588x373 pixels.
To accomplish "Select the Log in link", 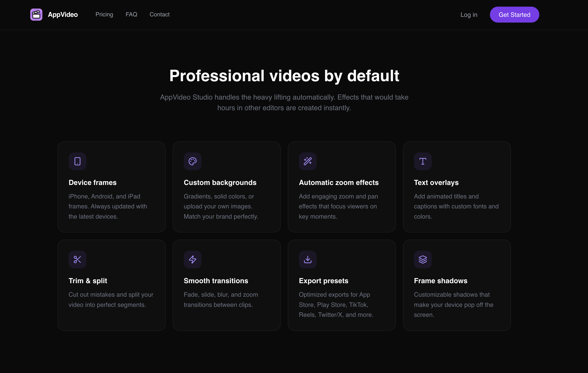I will [x=469, y=15].
